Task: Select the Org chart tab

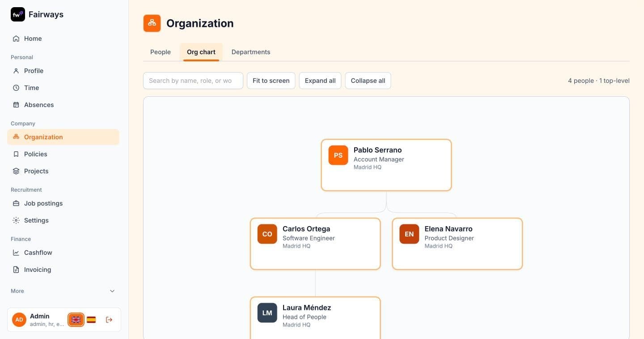Action: (x=201, y=52)
